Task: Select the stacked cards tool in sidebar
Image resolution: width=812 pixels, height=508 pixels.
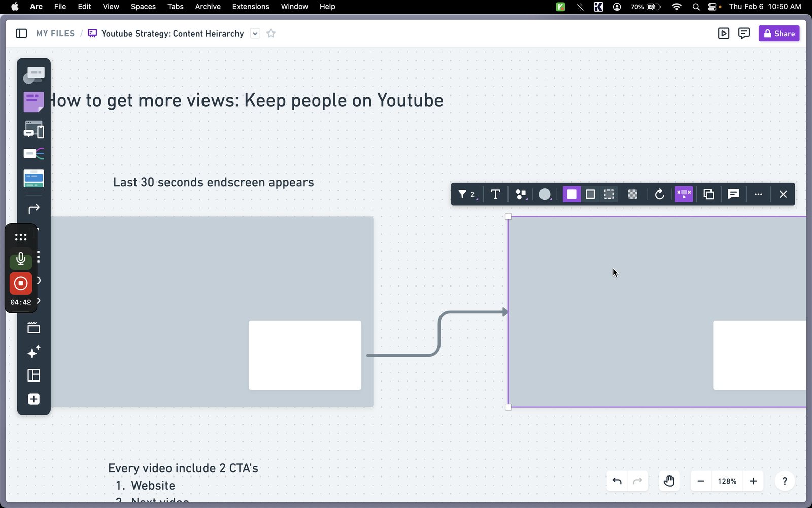Action: tap(33, 178)
